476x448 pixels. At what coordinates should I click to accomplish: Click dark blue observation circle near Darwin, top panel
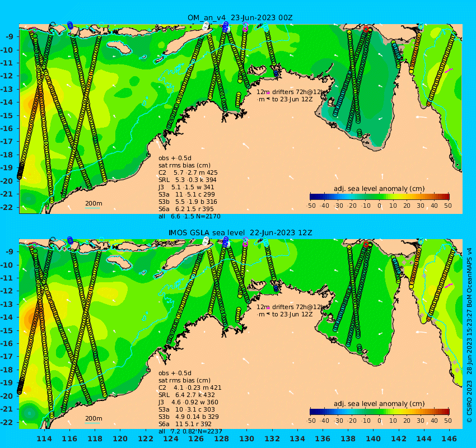[x=276, y=74]
